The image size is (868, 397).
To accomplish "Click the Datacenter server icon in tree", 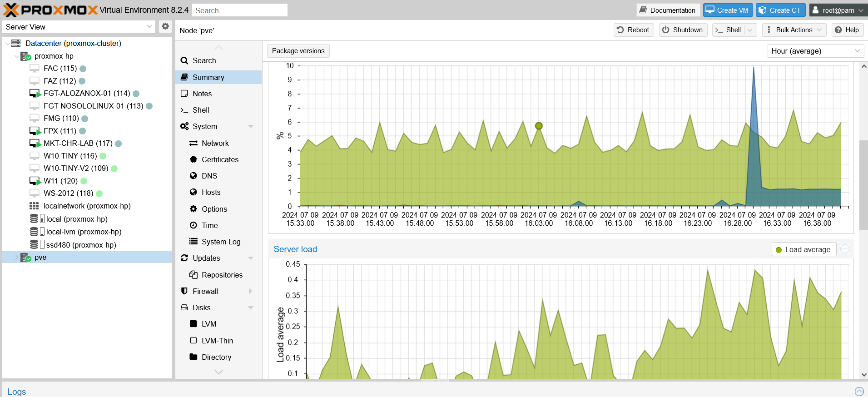I will [16, 43].
